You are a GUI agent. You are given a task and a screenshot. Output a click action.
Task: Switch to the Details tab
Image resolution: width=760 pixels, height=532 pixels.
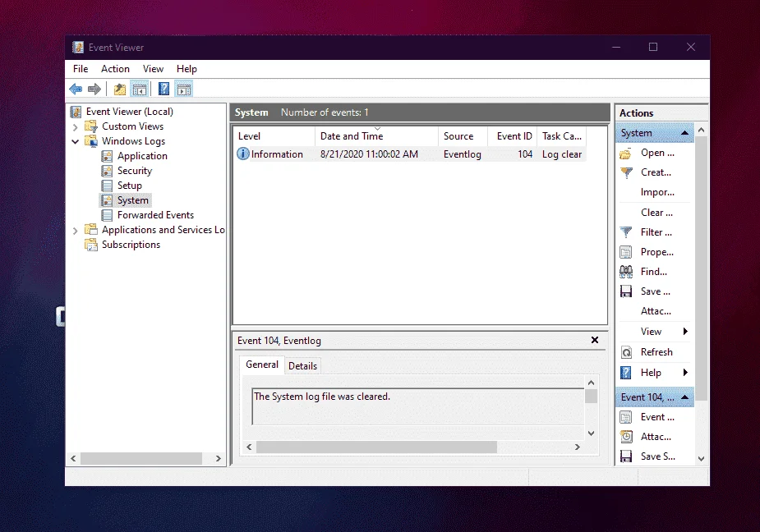click(303, 366)
